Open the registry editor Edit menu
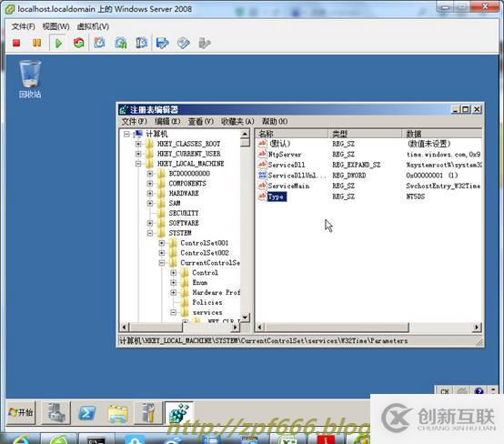 tap(167, 122)
